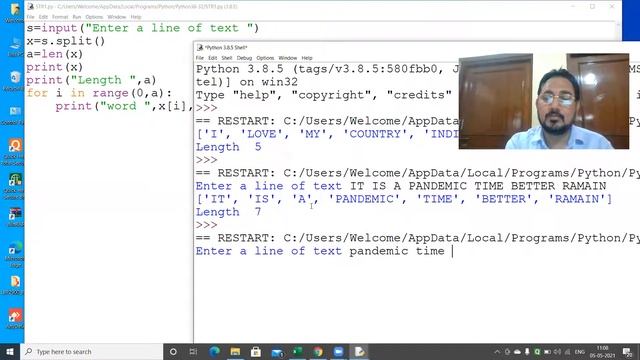The image size is (640, 360).
Task: Open Debug menu in Python Shell window
Action: (x=244, y=58)
